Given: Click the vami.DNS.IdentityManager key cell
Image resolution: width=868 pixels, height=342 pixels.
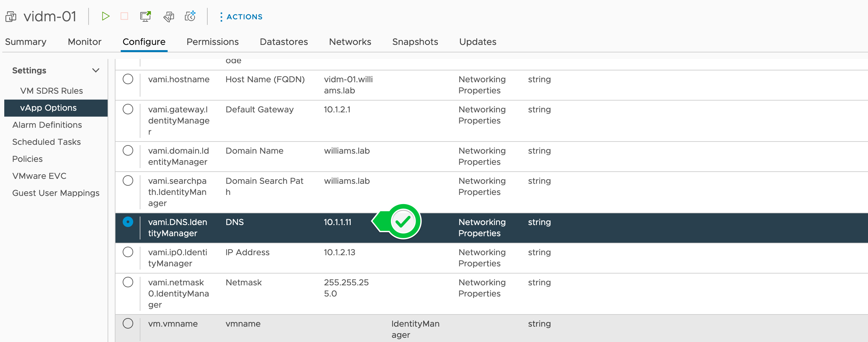Looking at the screenshot, I should [x=177, y=228].
